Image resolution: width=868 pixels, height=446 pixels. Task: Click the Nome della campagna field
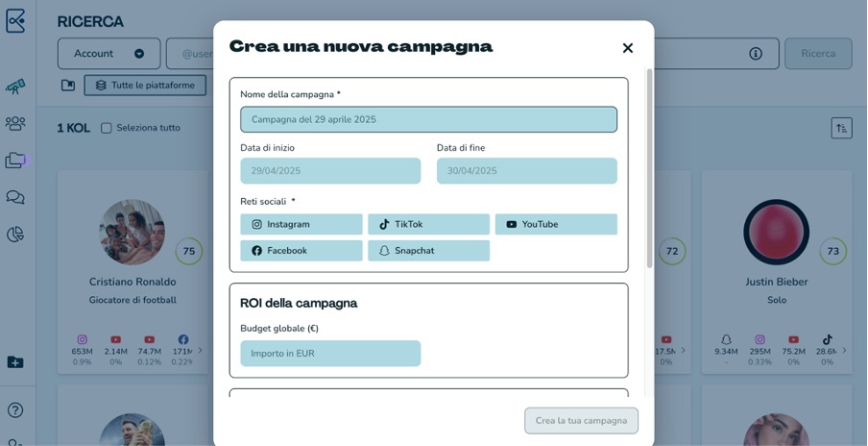pyautogui.click(x=428, y=120)
